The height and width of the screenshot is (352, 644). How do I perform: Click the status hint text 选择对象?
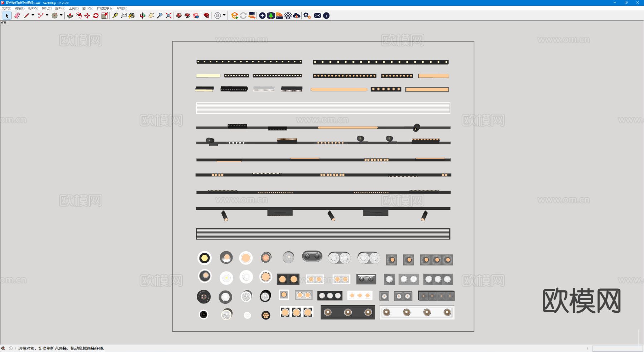tap(26, 348)
